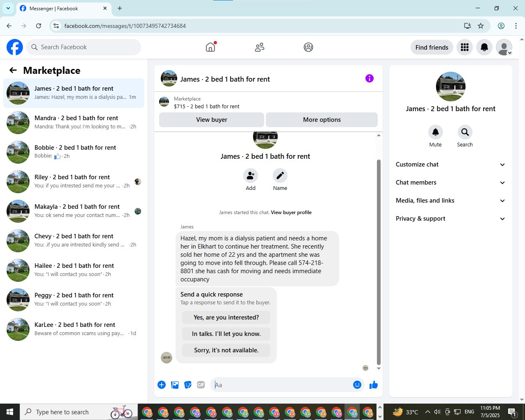Open Chrome three-dot menu
The image size is (525, 420).
point(516,26)
